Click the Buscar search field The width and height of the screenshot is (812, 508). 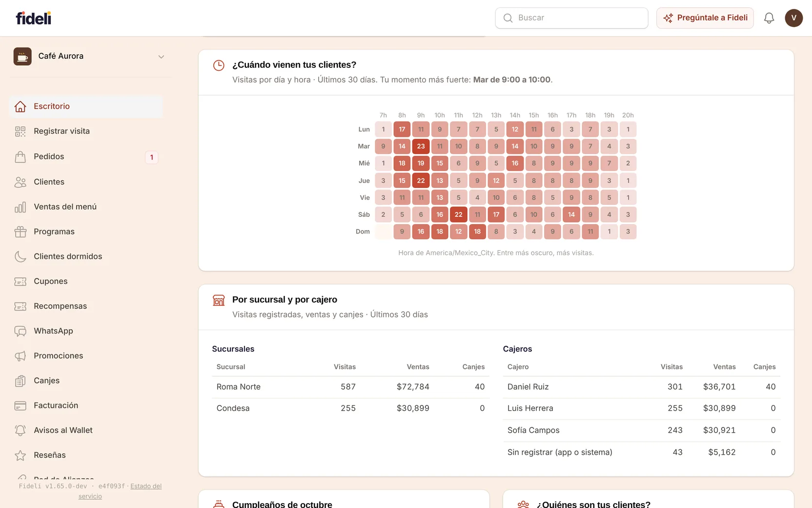[571, 18]
